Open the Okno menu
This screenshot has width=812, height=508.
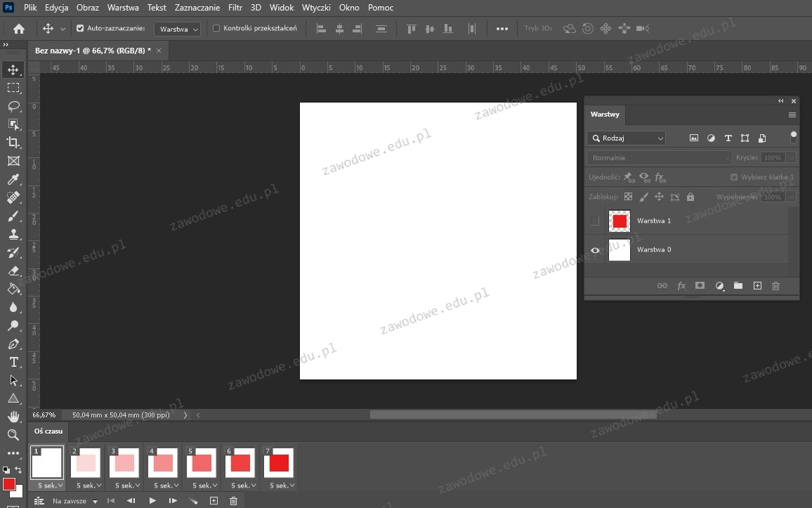349,8
